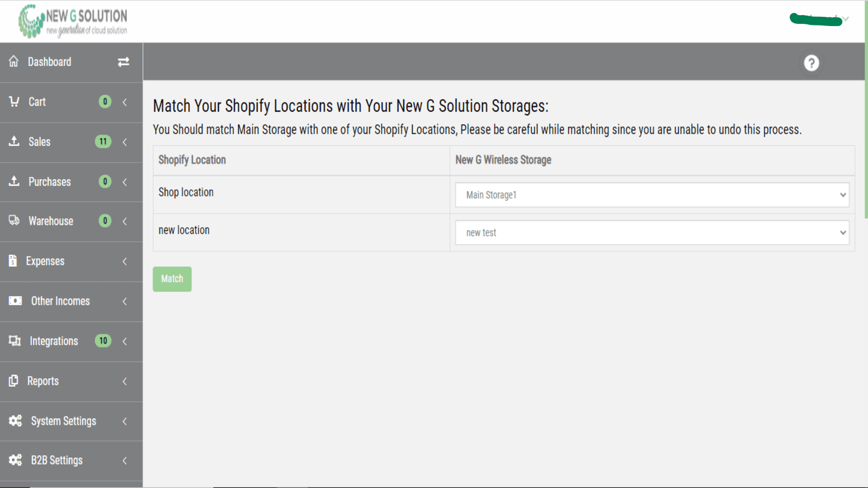The height and width of the screenshot is (488, 868).
Task: Click the Reports copy icon
Action: pos(14,381)
